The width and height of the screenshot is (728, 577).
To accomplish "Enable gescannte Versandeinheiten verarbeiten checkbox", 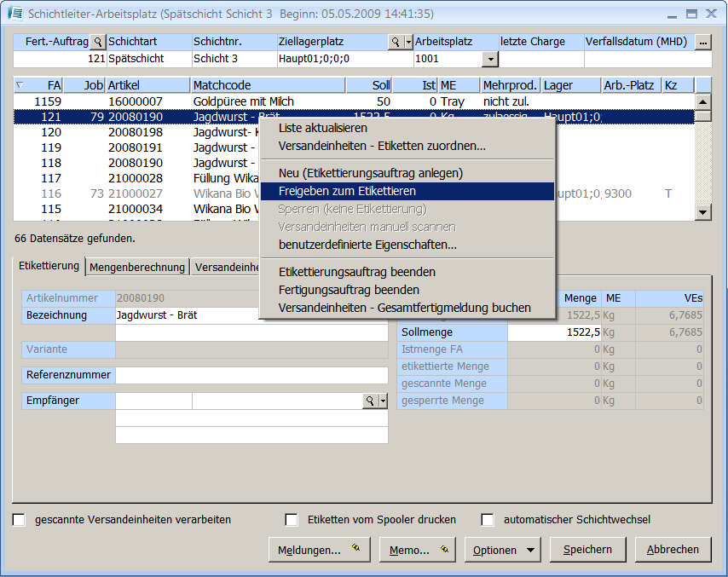I will tap(20, 520).
